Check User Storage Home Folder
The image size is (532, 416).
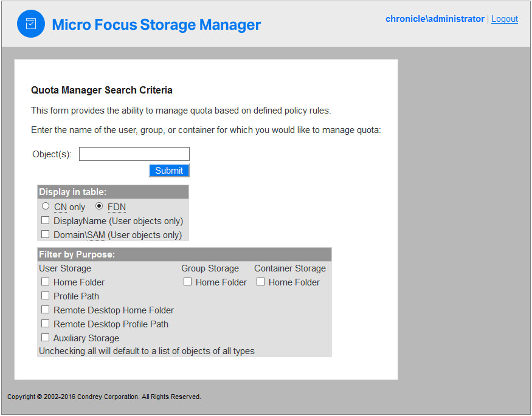pos(46,282)
